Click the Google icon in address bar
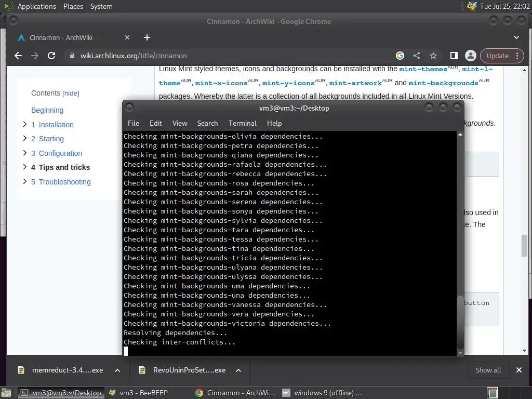This screenshot has height=399, width=532. [x=400, y=56]
